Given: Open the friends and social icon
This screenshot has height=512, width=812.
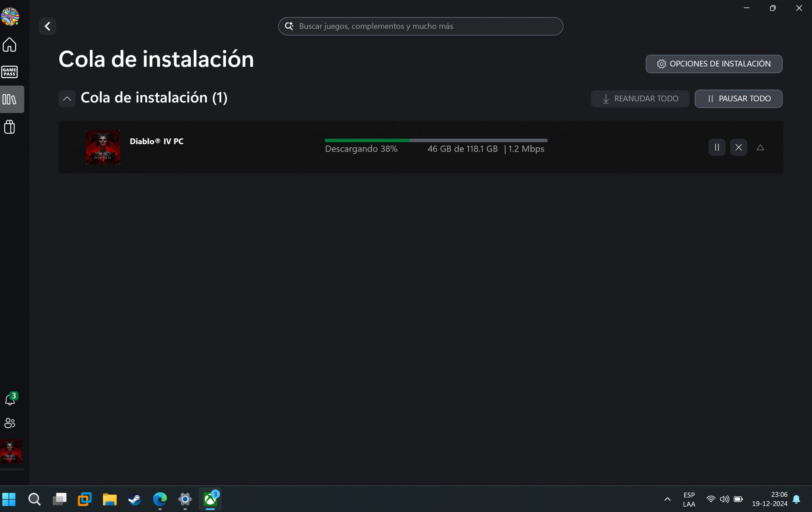Looking at the screenshot, I should [10, 423].
